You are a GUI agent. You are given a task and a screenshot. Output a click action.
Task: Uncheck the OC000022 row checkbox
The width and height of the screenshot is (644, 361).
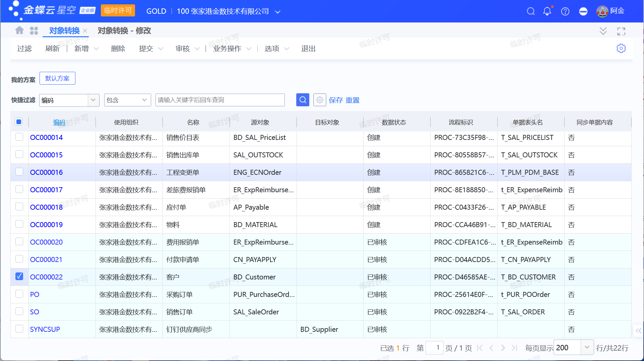19,276
